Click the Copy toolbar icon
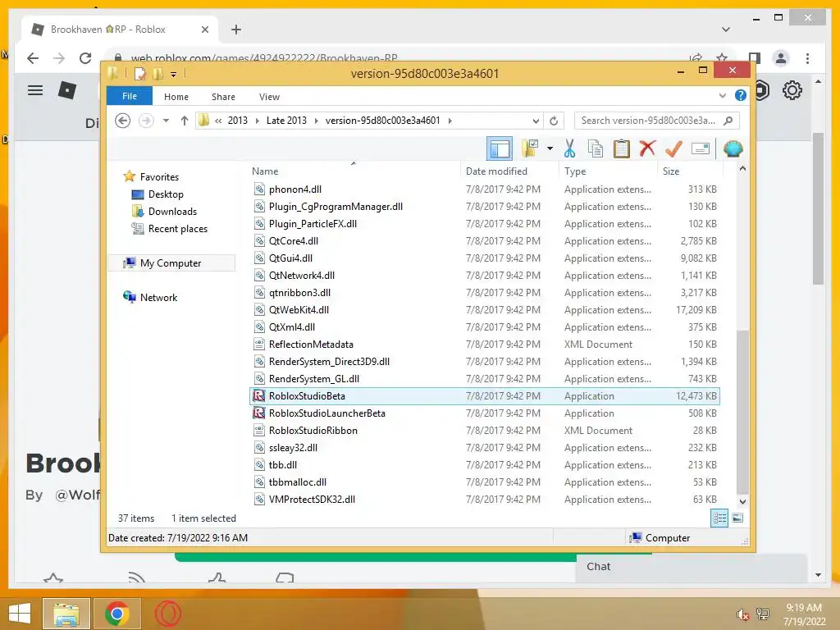Viewport: 840px width, 630px height. pyautogui.click(x=596, y=148)
